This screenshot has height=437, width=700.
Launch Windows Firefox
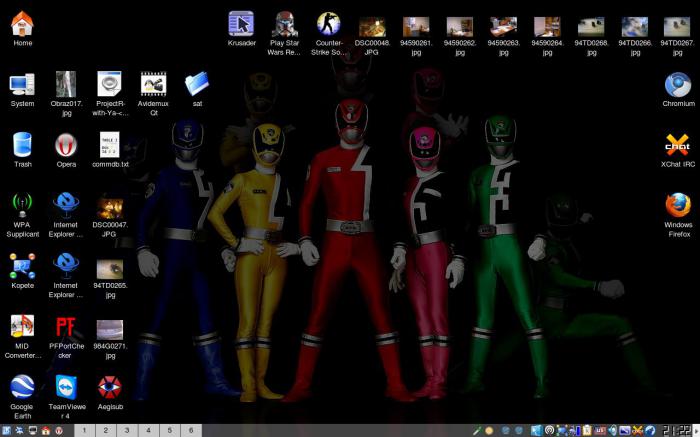[x=678, y=215]
